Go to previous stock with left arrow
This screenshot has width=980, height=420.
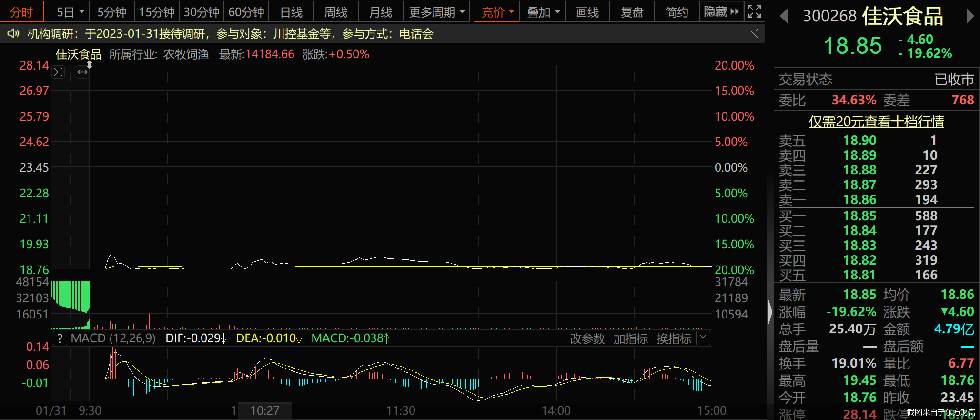(784, 17)
